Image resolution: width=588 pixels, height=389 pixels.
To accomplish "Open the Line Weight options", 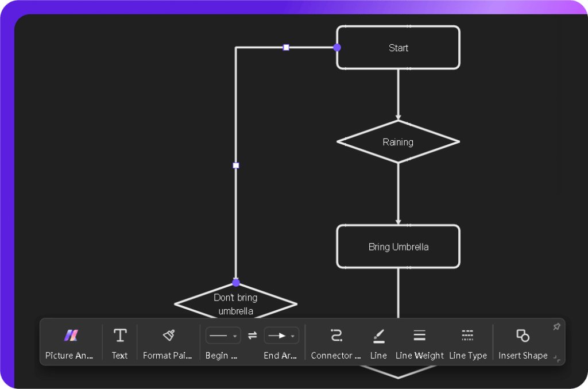I will pos(419,335).
